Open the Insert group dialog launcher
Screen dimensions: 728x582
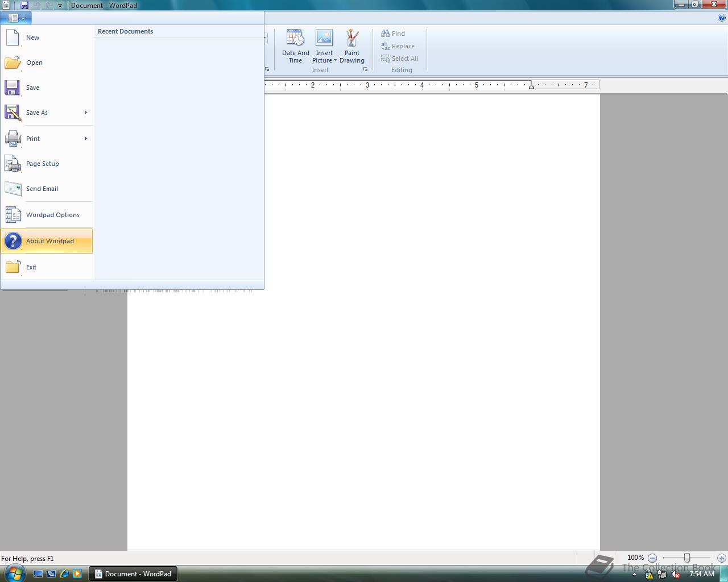click(365, 69)
